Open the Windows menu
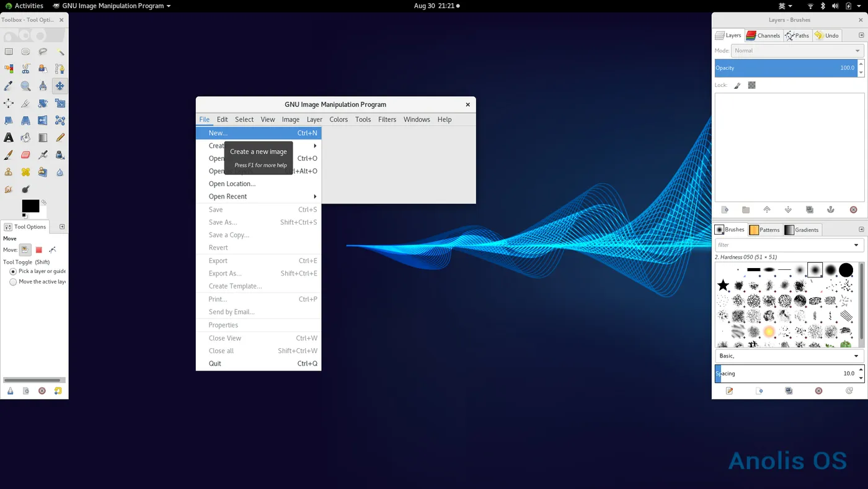Image resolution: width=868 pixels, height=489 pixels. (x=417, y=120)
